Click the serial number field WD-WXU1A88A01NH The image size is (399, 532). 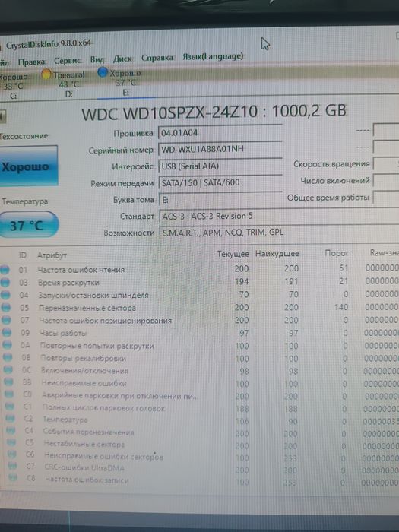[x=220, y=149]
